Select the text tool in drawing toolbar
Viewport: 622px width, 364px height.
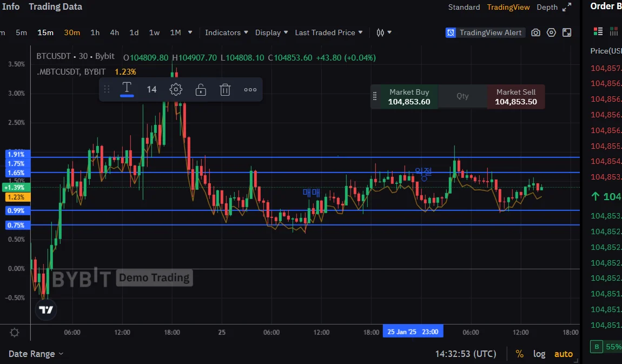coord(127,89)
